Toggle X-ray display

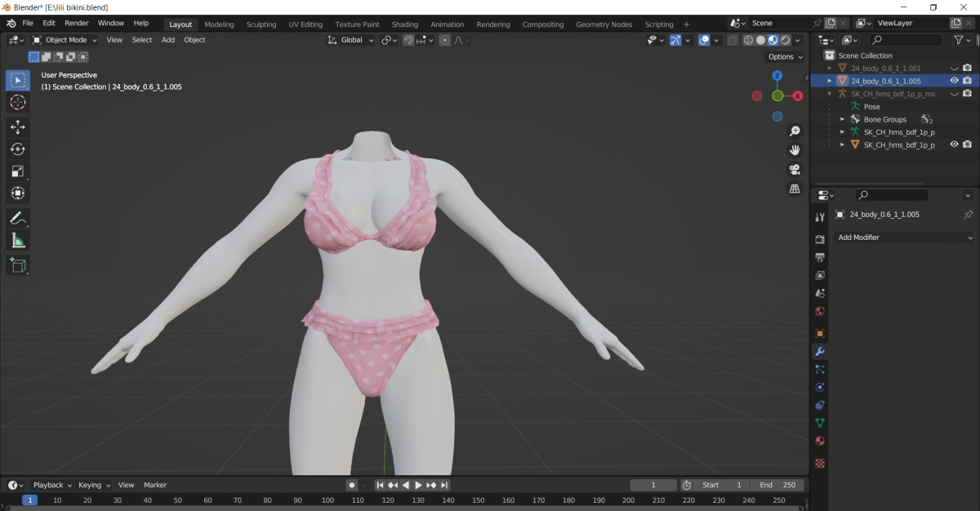point(732,40)
